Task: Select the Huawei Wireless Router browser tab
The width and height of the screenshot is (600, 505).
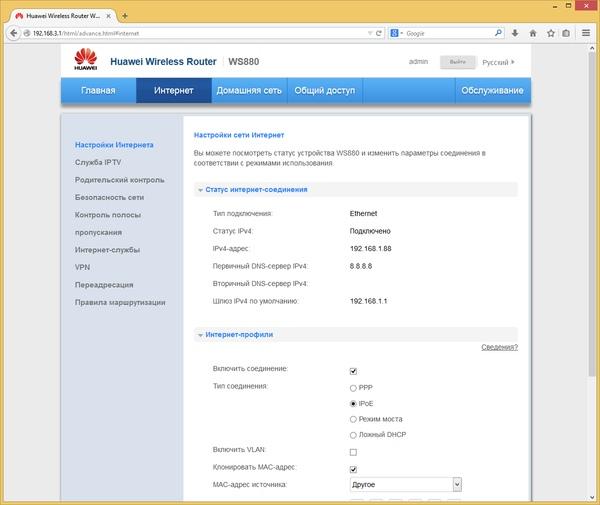Action: coord(63,16)
